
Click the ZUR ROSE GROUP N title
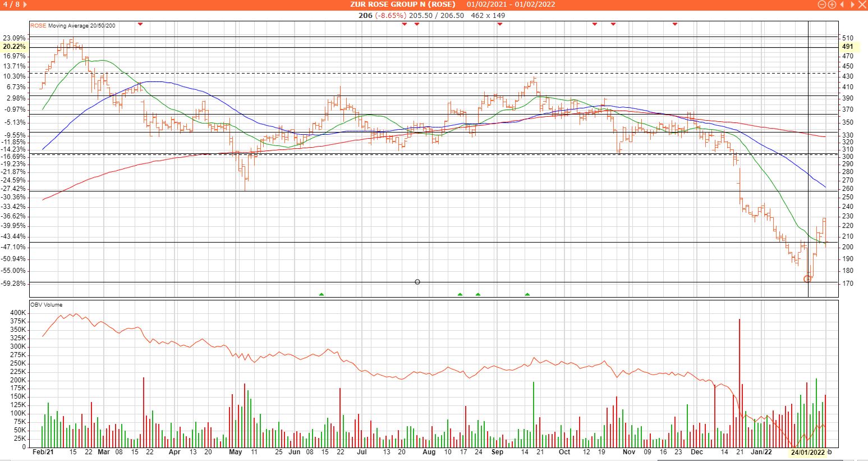(403, 4)
